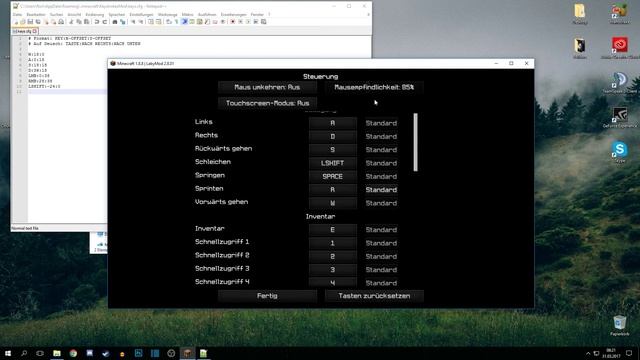Click the Fertig button
This screenshot has width=640, height=360.
click(267, 296)
